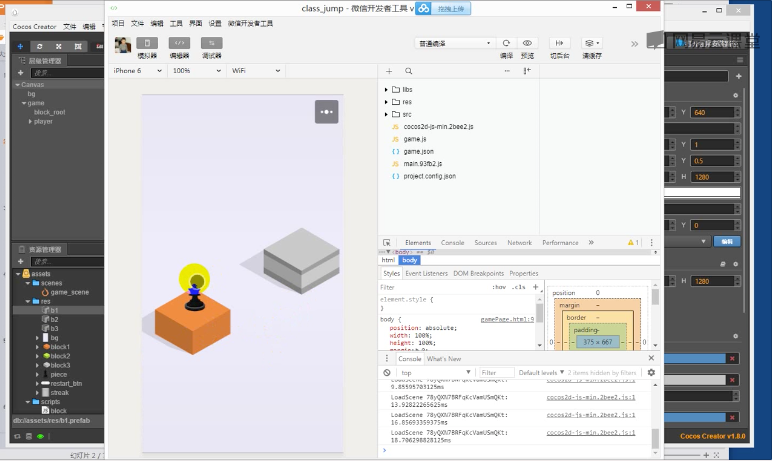Click the switch background icon (切后台)
The height and width of the screenshot is (461, 772).
(559, 43)
